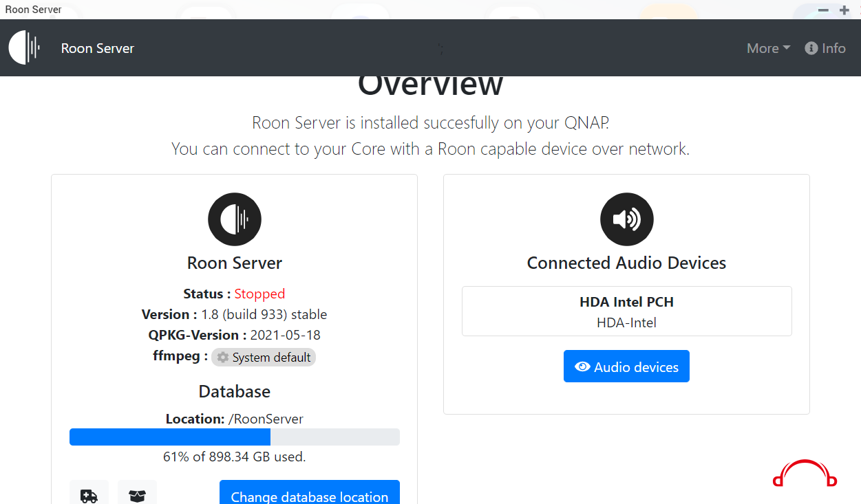Select the HDA Intel PCH device name

[627, 302]
